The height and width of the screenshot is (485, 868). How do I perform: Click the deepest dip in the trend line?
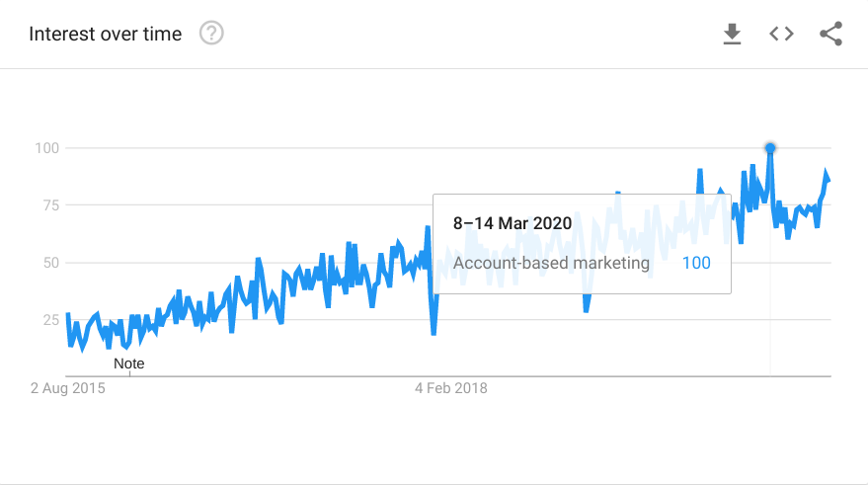tap(434, 334)
